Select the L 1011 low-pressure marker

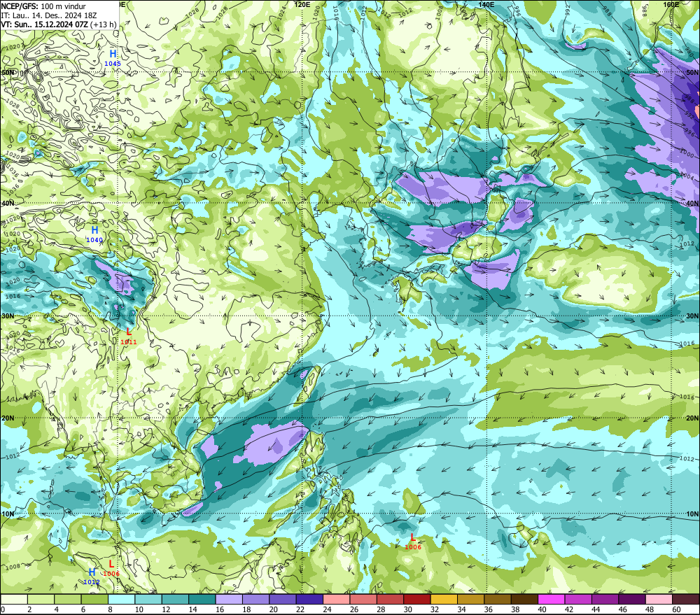(129, 336)
